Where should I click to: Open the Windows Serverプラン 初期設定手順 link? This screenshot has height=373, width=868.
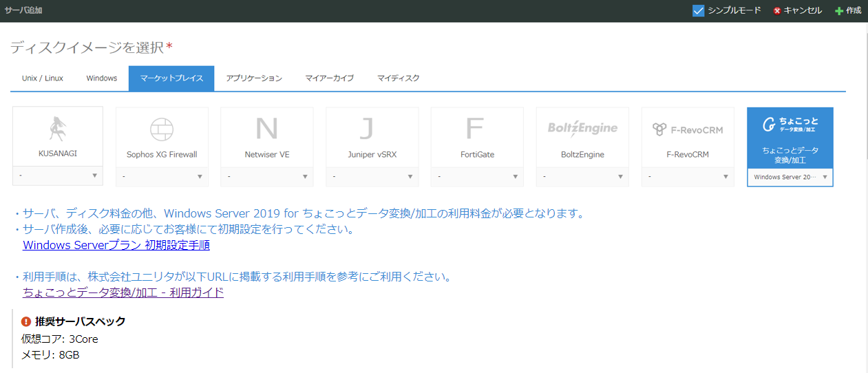(116, 245)
